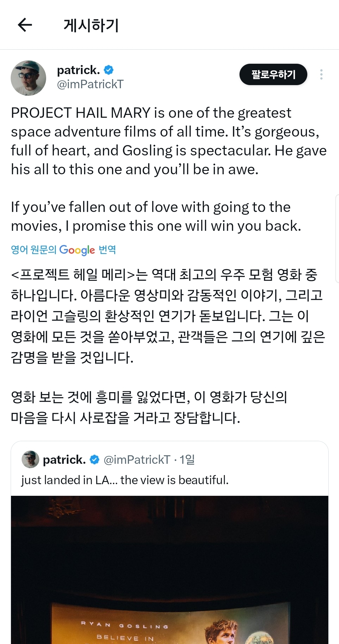Click the 팔로우하기 follow button
The image size is (339, 644).
coord(273,74)
